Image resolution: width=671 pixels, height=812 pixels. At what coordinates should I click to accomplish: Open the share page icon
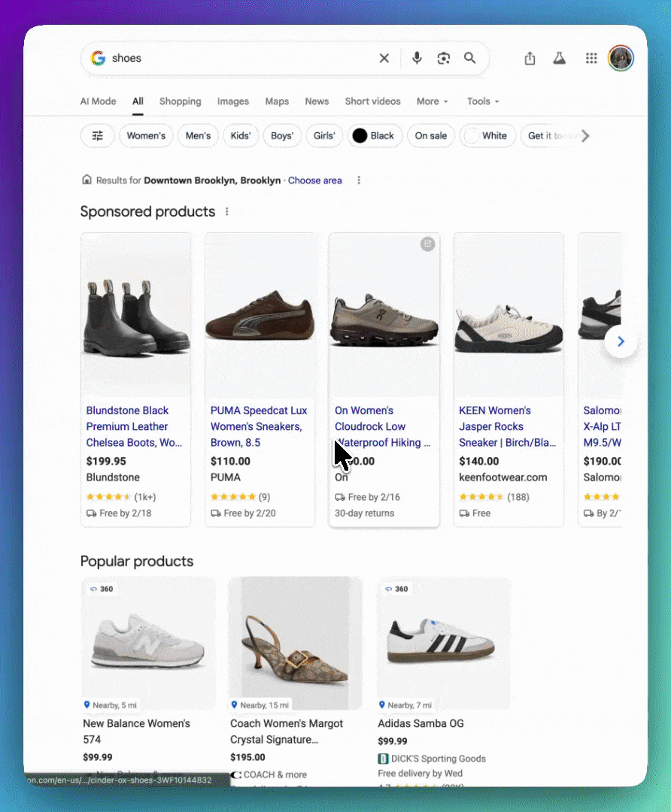(530, 59)
